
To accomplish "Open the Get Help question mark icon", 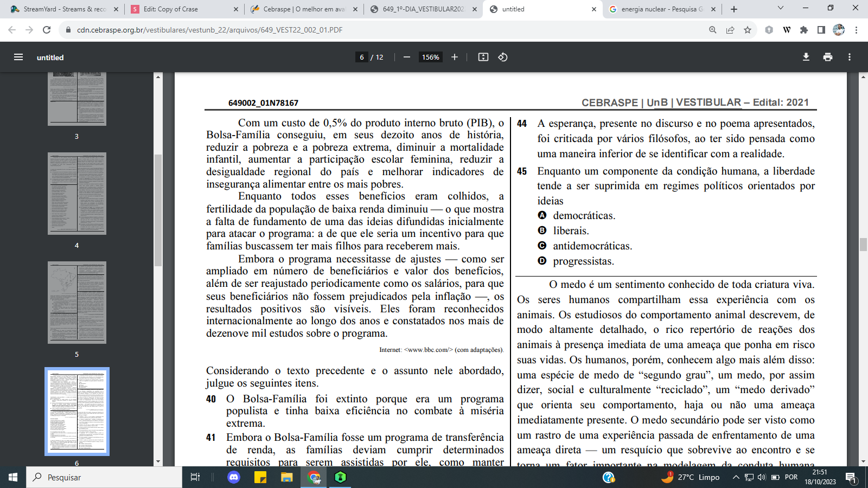I will 609,477.
